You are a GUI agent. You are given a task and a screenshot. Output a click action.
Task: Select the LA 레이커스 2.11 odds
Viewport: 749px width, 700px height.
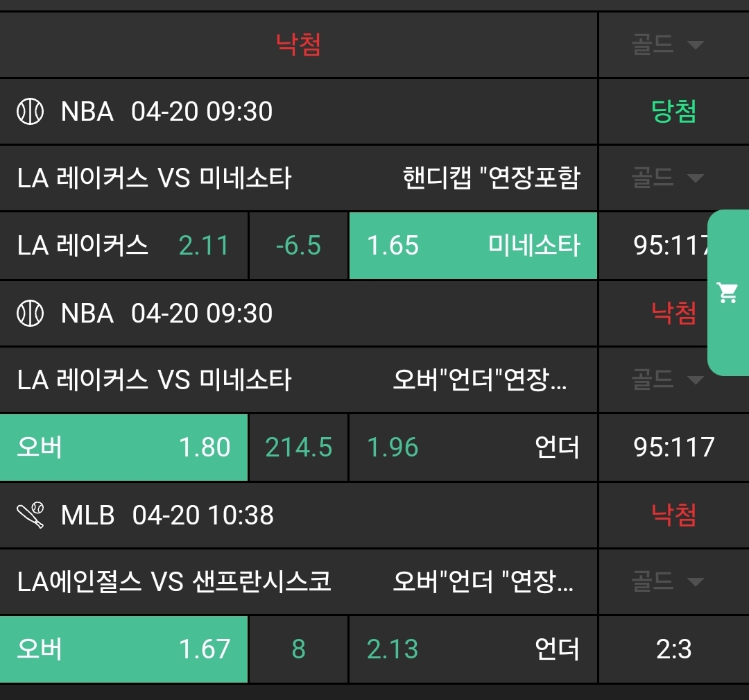tap(123, 246)
